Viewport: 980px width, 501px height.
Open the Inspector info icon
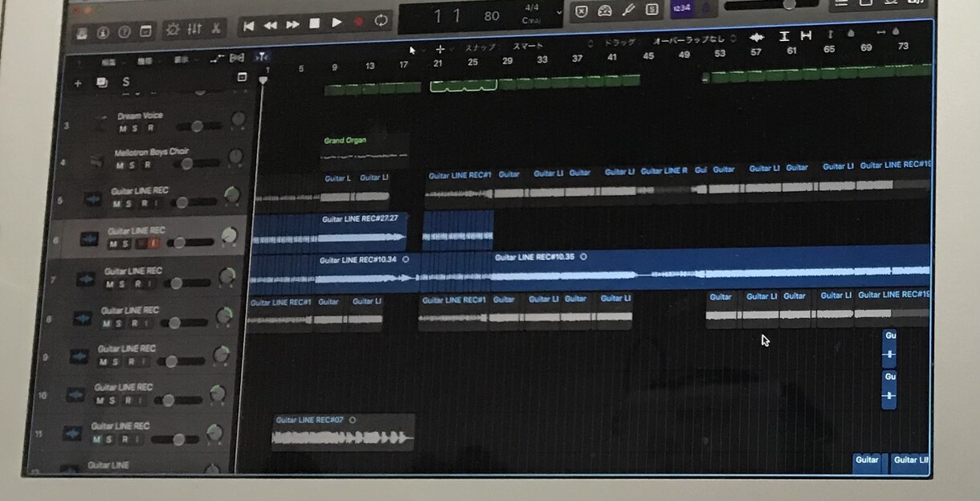[103, 32]
